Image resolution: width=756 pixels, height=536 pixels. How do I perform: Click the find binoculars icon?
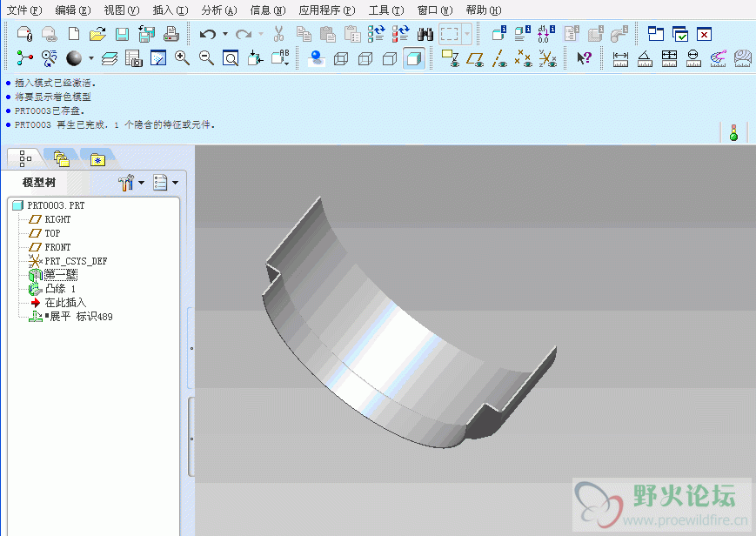[x=425, y=34]
